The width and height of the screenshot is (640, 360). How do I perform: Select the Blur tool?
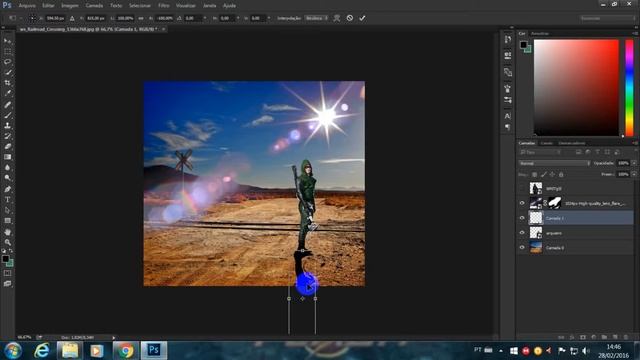coord(7,167)
